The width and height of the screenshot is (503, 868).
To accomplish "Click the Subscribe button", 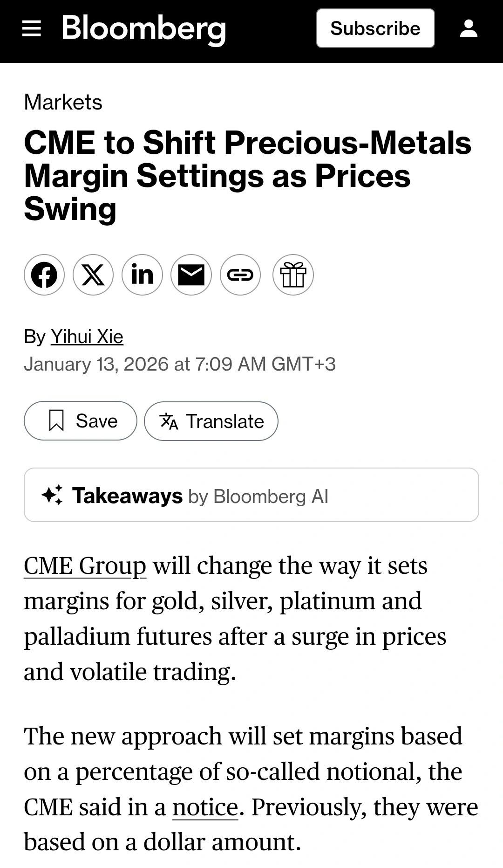I will click(x=375, y=28).
